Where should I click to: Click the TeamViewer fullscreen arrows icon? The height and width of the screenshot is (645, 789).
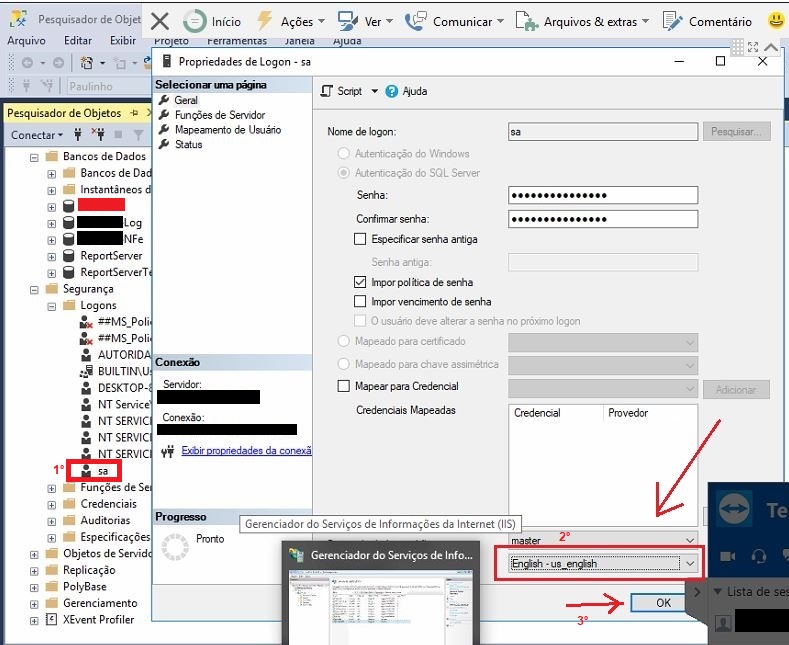[753, 47]
